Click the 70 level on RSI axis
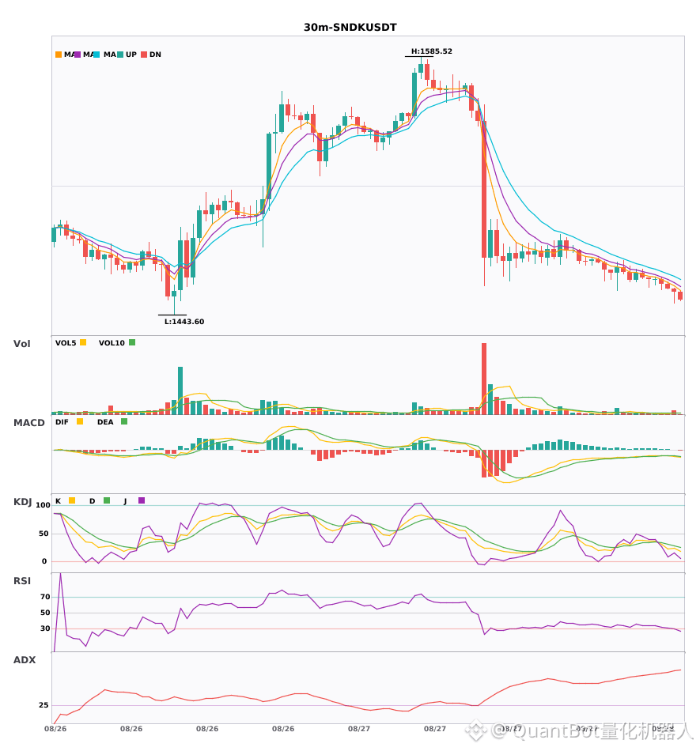This screenshot has width=700, height=751. pyautogui.click(x=45, y=597)
